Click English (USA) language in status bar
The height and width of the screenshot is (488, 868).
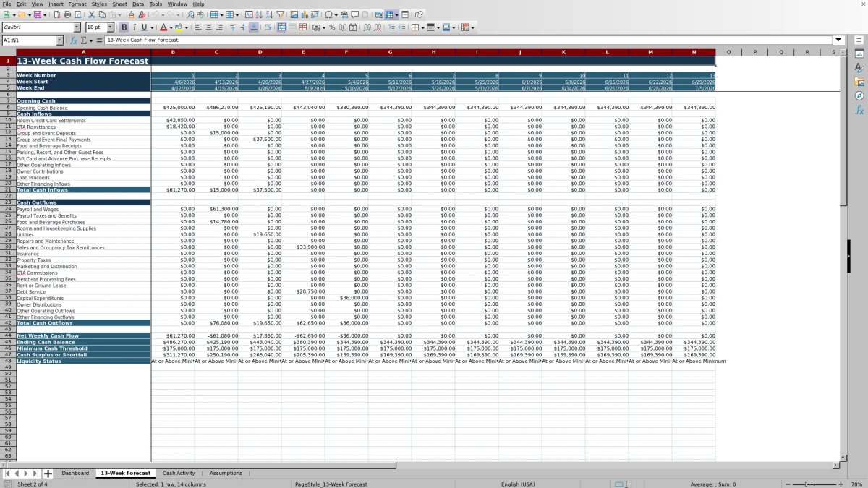point(518,484)
